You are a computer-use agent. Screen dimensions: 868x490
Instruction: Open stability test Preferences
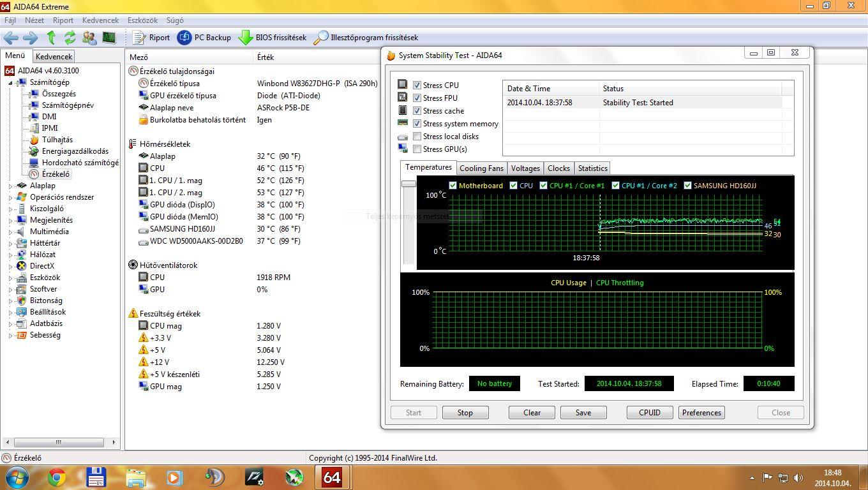coord(701,413)
